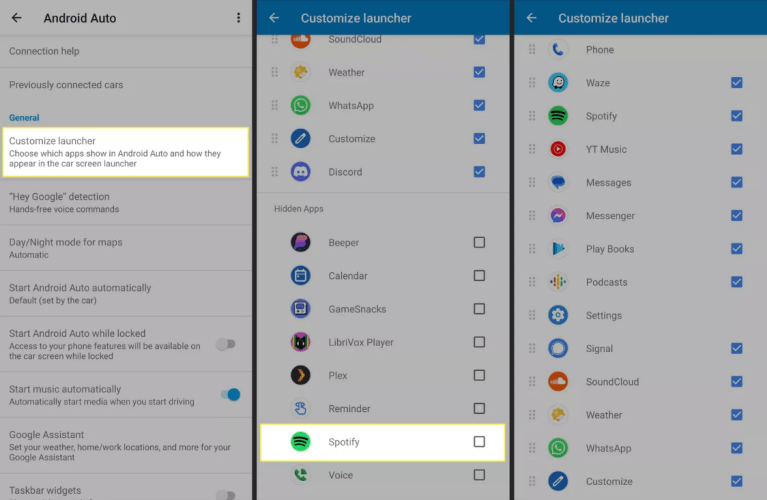The height and width of the screenshot is (500, 767).
Task: Tap the Signal app icon
Action: pos(558,349)
